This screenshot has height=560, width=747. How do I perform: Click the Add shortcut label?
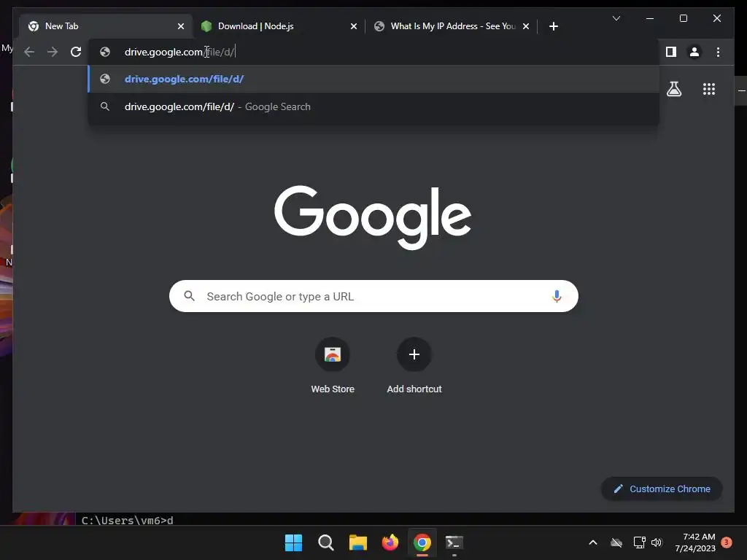coord(414,389)
